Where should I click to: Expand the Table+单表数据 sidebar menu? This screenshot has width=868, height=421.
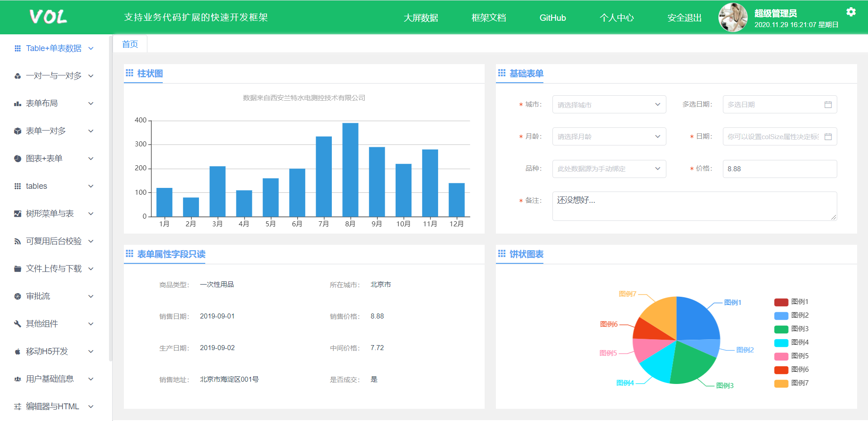(54, 48)
